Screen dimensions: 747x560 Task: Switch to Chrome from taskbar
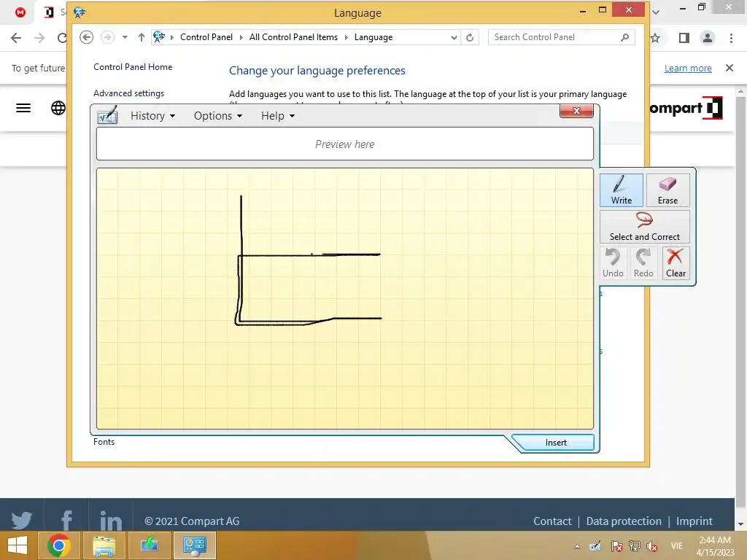coord(59,545)
